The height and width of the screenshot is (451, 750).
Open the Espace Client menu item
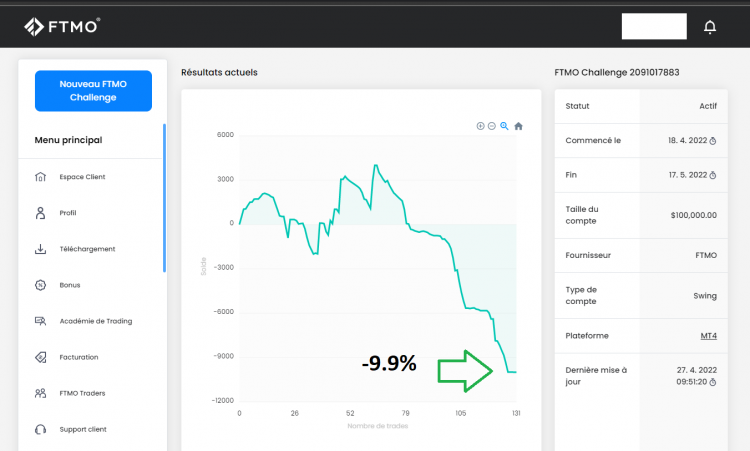click(x=82, y=177)
